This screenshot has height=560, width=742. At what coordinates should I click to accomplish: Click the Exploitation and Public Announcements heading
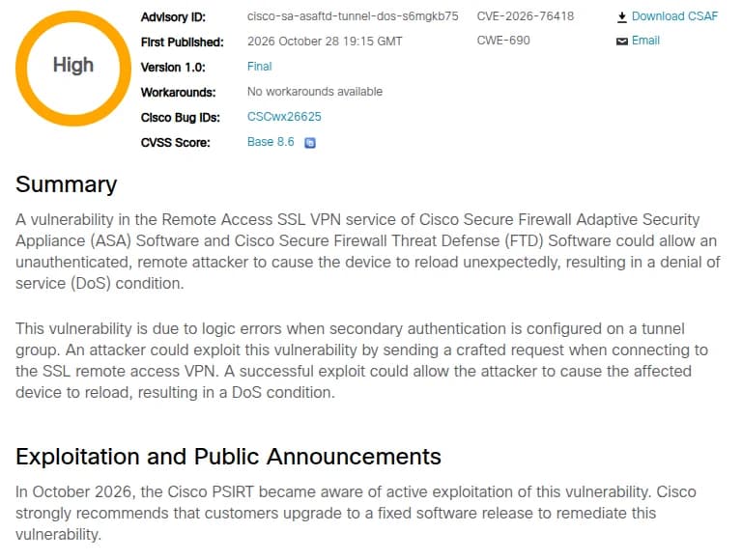(228, 457)
